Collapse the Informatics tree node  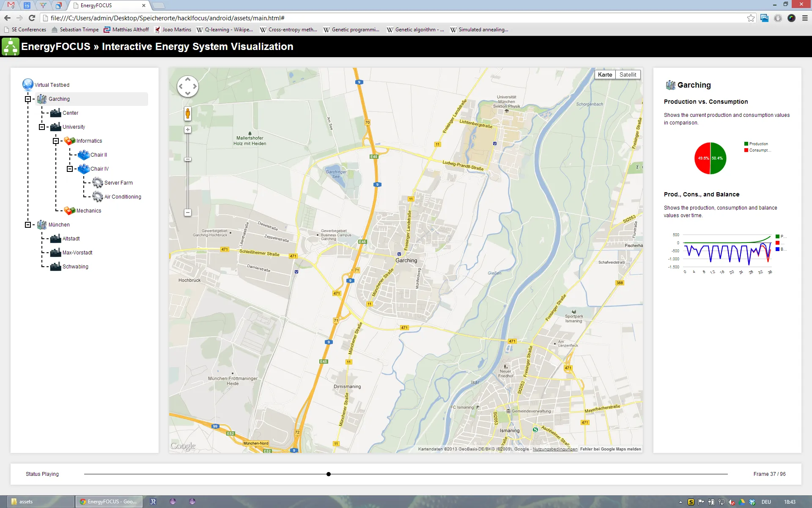56,141
